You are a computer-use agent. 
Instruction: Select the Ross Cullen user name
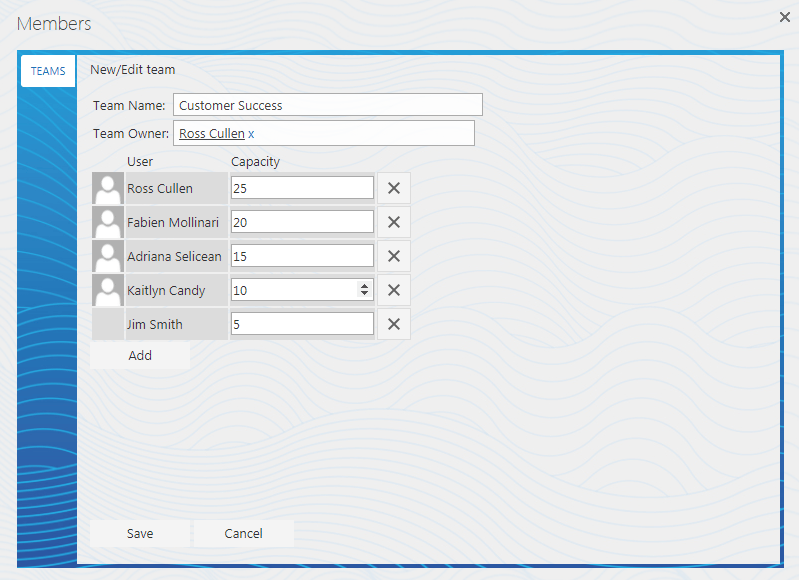coord(160,189)
